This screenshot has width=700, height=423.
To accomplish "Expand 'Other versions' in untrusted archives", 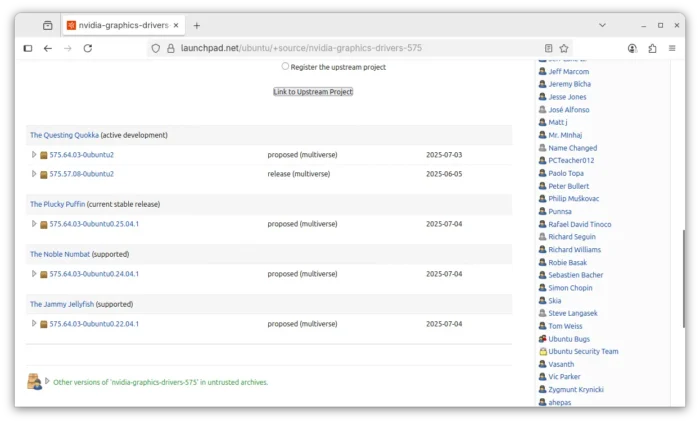I will (x=47, y=381).
